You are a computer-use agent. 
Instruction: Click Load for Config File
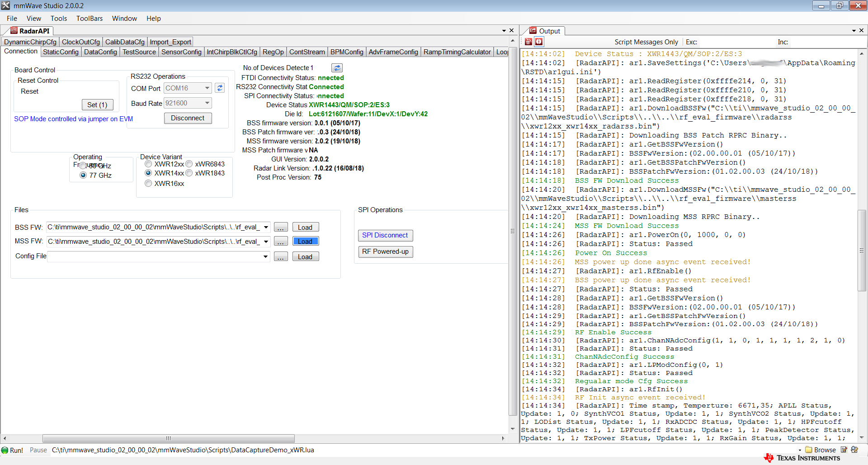point(305,256)
